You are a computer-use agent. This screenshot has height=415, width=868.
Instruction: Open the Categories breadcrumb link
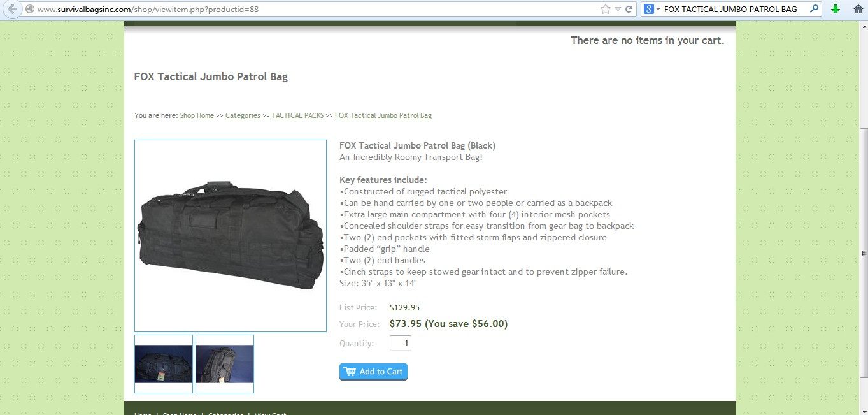[x=243, y=115]
